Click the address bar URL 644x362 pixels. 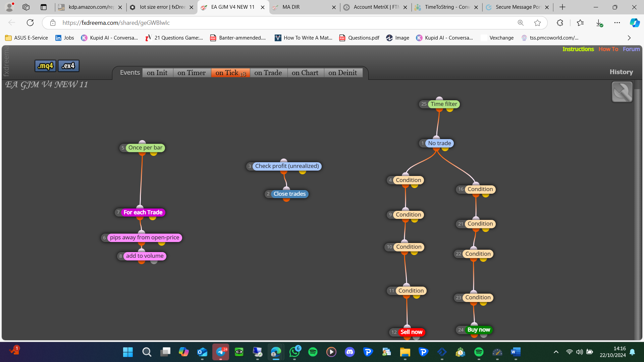coord(116,23)
